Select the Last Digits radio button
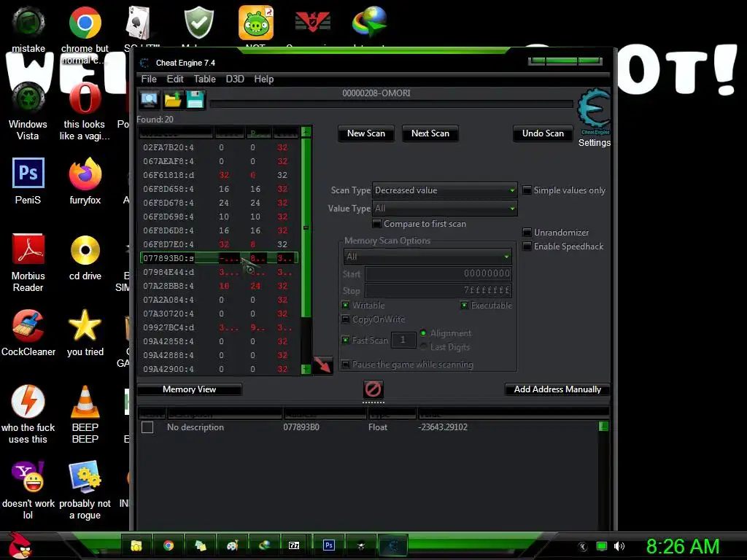 pyautogui.click(x=423, y=346)
